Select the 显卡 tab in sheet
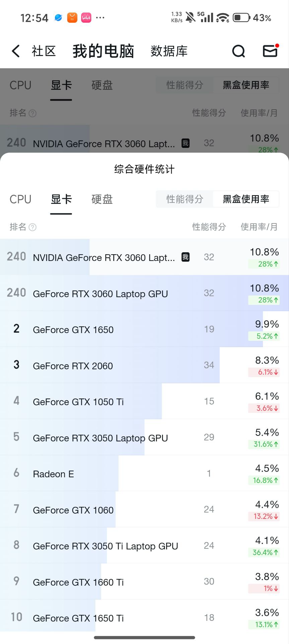Screen dimensions: 289x644 (x=61, y=199)
